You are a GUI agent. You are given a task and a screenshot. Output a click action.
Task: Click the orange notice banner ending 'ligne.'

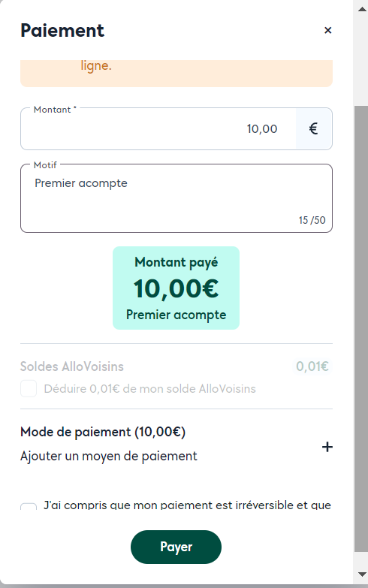point(176,74)
